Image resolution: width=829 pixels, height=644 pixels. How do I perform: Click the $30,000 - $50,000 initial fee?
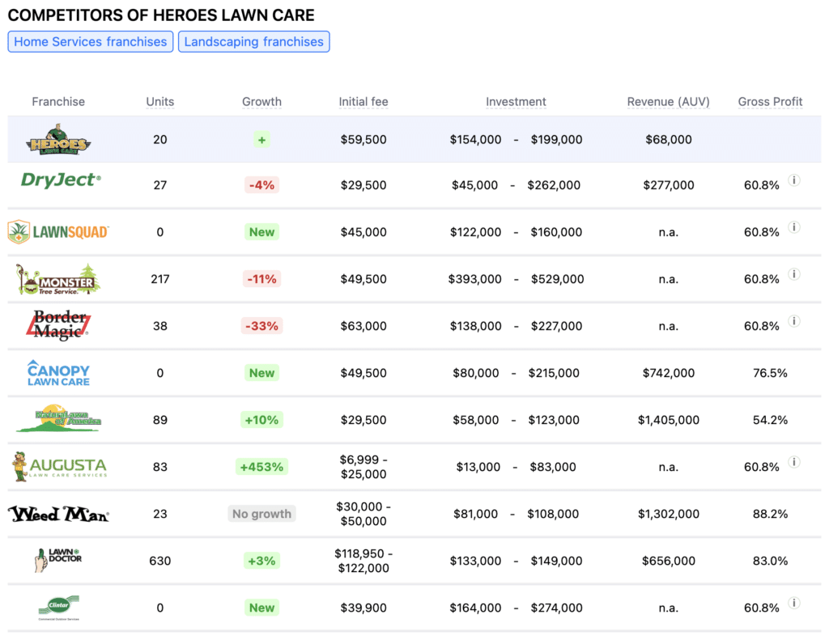pyautogui.click(x=363, y=514)
